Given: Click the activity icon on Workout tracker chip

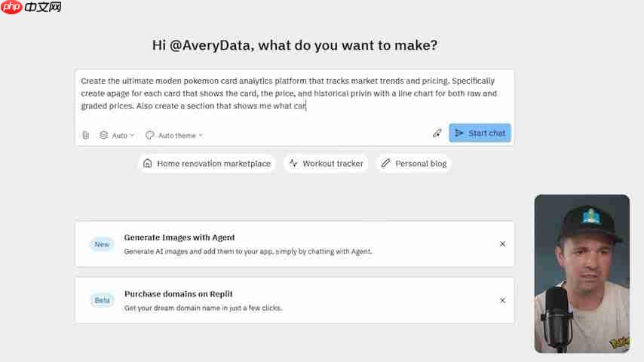Looking at the screenshot, I should [x=293, y=163].
